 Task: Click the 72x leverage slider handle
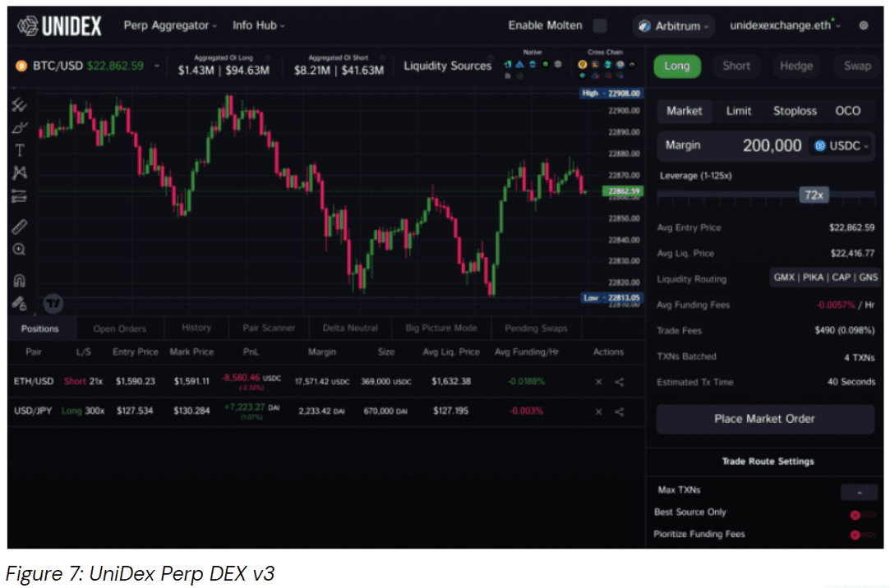(x=812, y=194)
